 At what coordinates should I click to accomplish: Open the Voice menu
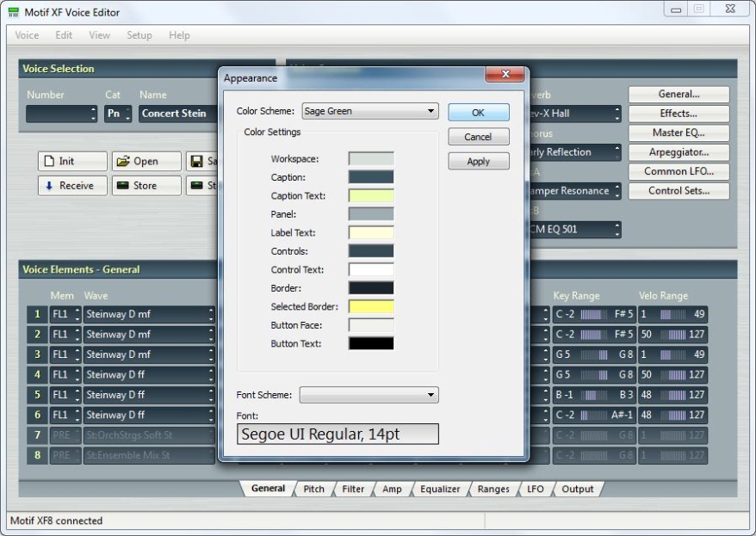tap(27, 35)
